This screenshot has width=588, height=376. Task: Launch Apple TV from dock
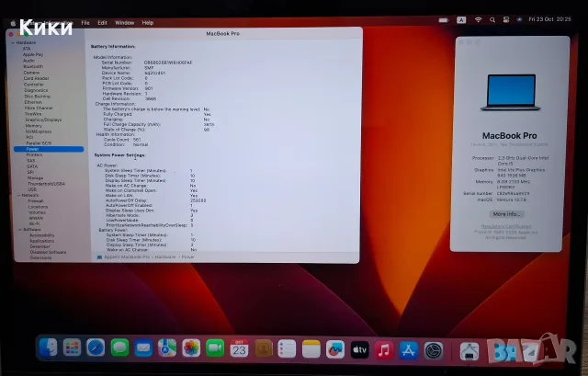click(x=359, y=349)
